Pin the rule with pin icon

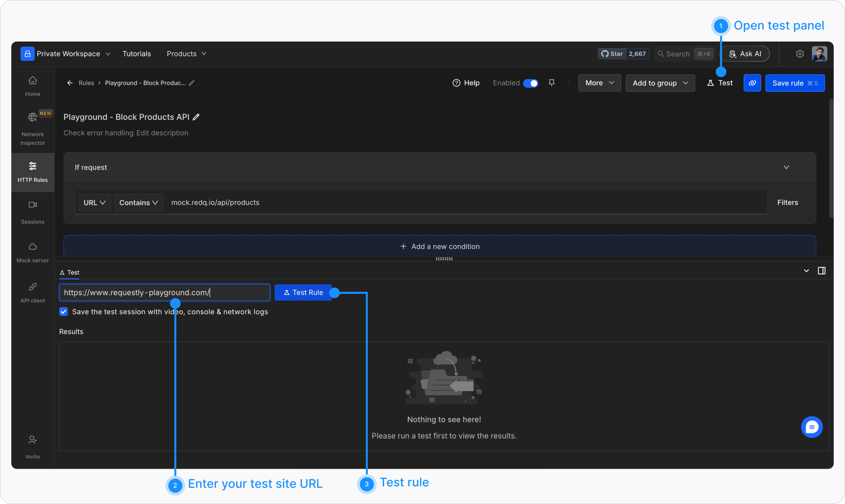pyautogui.click(x=552, y=83)
